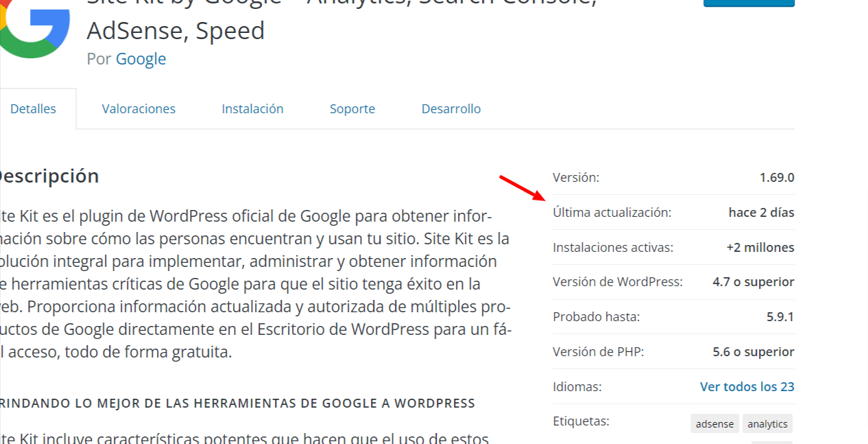
Task: Click the Google logo plugin icon
Action: pos(34,29)
